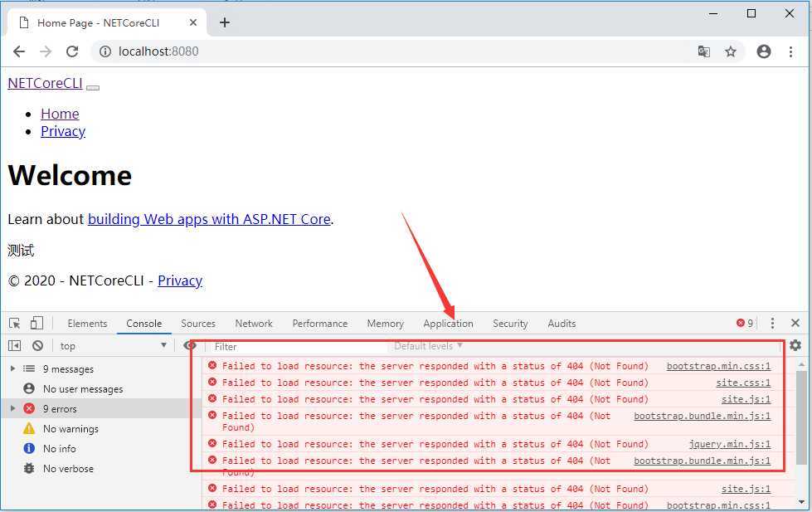This screenshot has width=812, height=512.
Task: Open the top context selector dropdown
Action: tap(114, 346)
